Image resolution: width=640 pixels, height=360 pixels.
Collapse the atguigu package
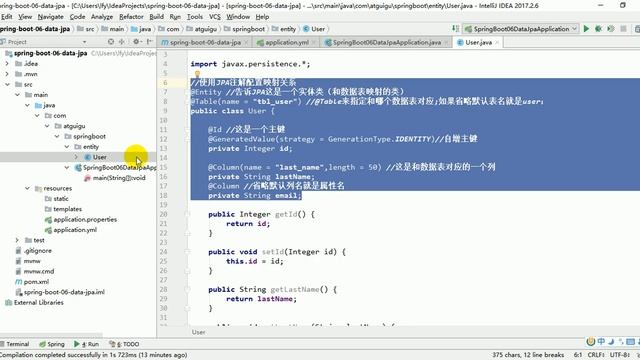pos(47,126)
